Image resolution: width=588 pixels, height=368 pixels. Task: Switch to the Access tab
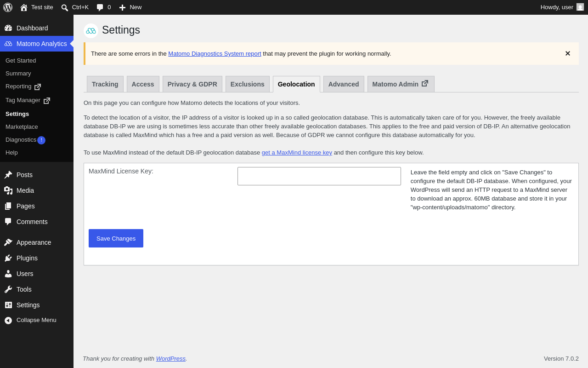(x=143, y=84)
